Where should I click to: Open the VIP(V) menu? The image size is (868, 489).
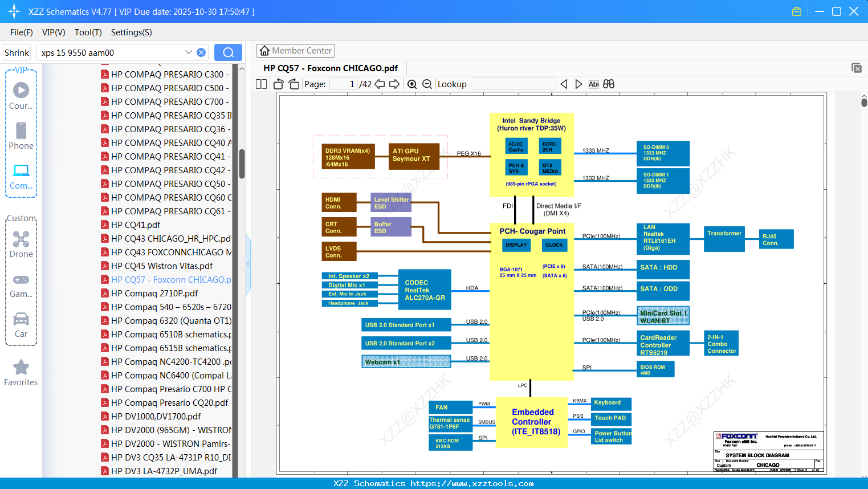coord(54,32)
